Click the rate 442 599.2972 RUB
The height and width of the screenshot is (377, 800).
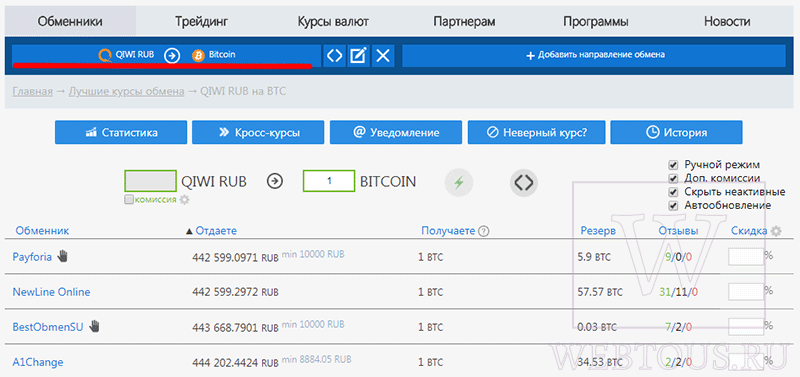point(235,293)
